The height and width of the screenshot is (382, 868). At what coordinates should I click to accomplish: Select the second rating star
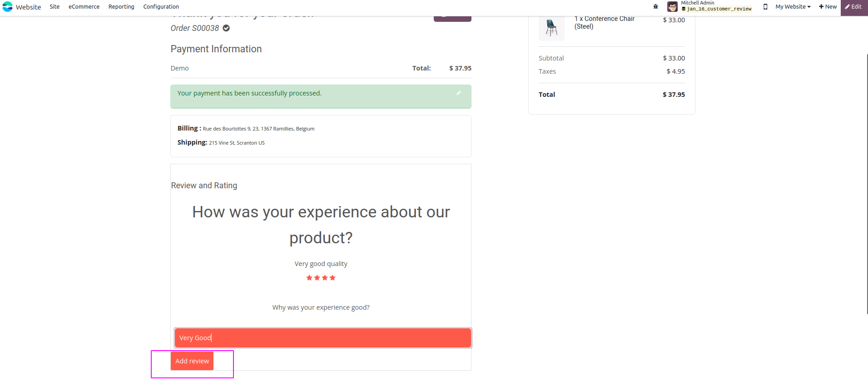click(x=317, y=278)
